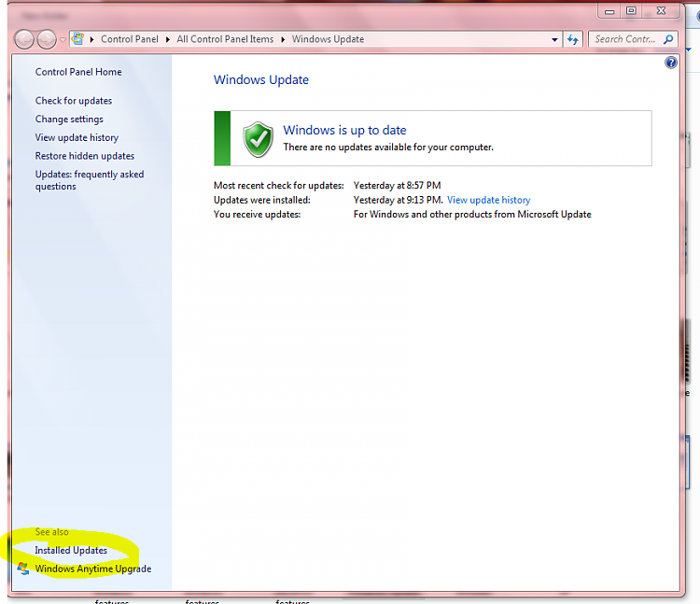This screenshot has width=700, height=604.
Task: Expand the arrow after Control Panel breadcrumb
Action: pos(168,39)
